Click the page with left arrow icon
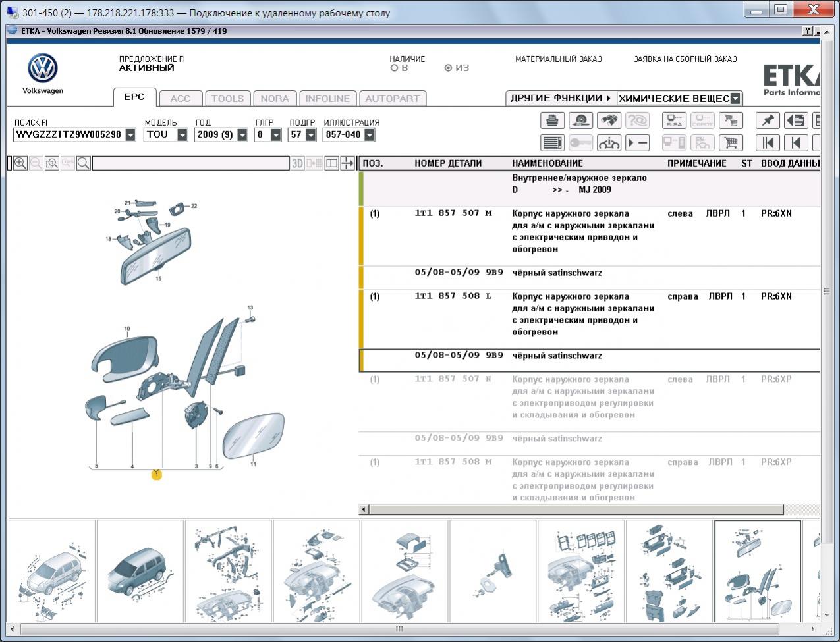The image size is (840, 642). [796, 120]
